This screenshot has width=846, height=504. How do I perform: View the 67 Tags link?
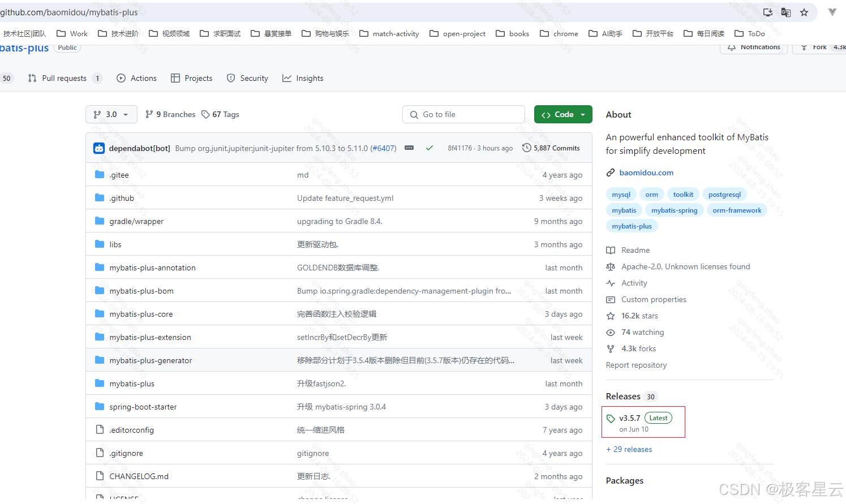coord(220,114)
